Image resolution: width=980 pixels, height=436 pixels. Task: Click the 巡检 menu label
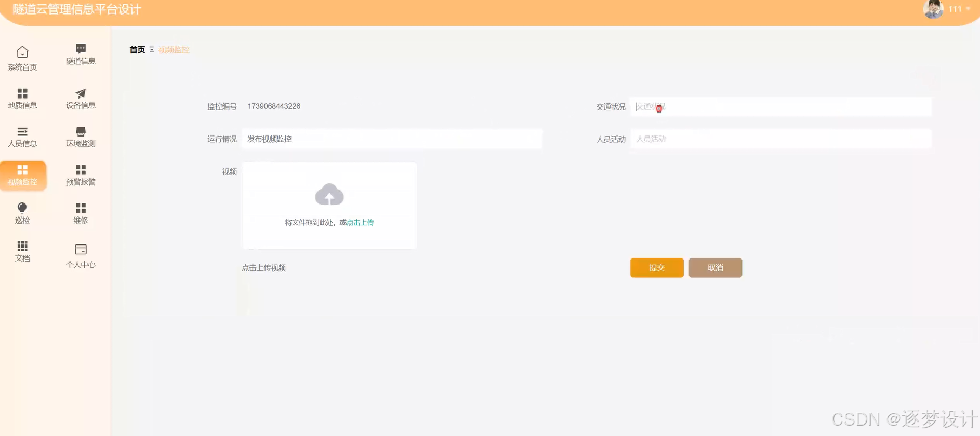click(22, 220)
